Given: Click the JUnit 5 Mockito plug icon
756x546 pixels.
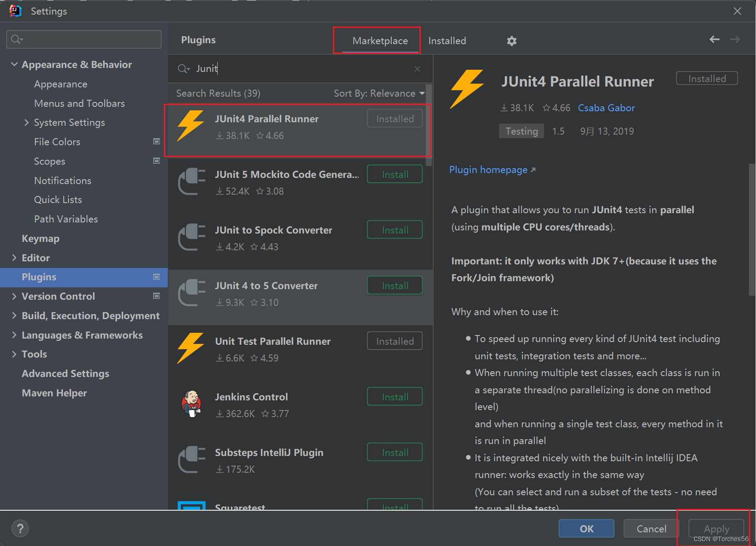Looking at the screenshot, I should coord(192,181).
